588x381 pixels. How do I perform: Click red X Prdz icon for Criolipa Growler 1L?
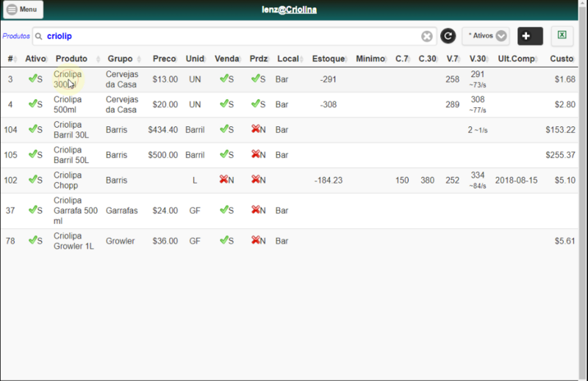coord(255,240)
